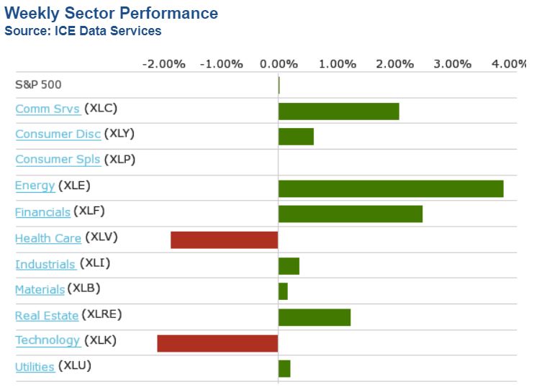The height and width of the screenshot is (392, 534).
Task: Open the Utilities sector link
Action: click(35, 367)
